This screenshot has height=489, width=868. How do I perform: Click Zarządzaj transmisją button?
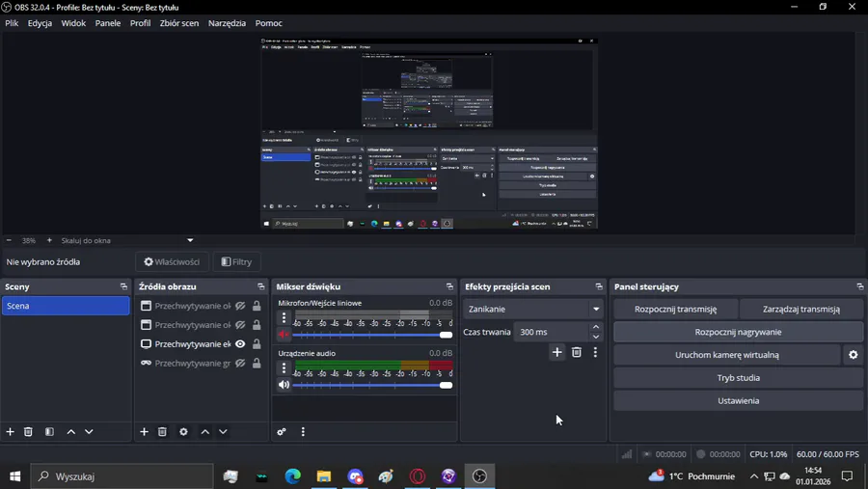(x=801, y=309)
